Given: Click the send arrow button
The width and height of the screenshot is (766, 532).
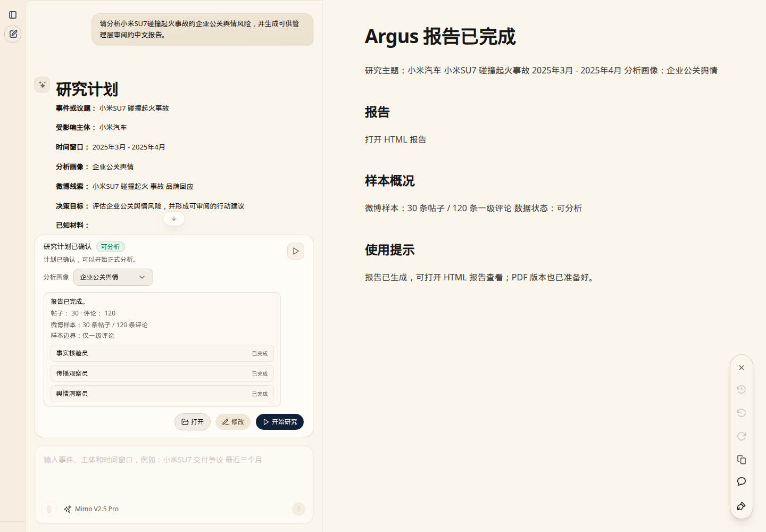Looking at the screenshot, I should 299,509.
